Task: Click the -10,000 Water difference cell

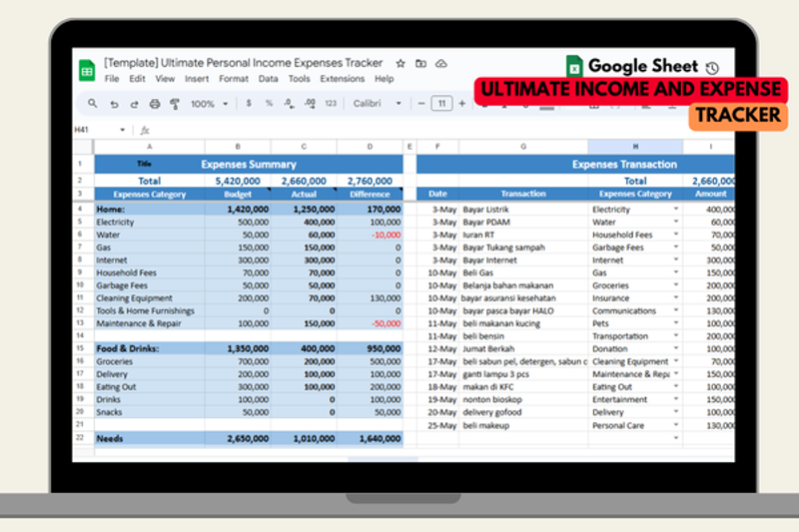Action: pyautogui.click(x=370, y=235)
